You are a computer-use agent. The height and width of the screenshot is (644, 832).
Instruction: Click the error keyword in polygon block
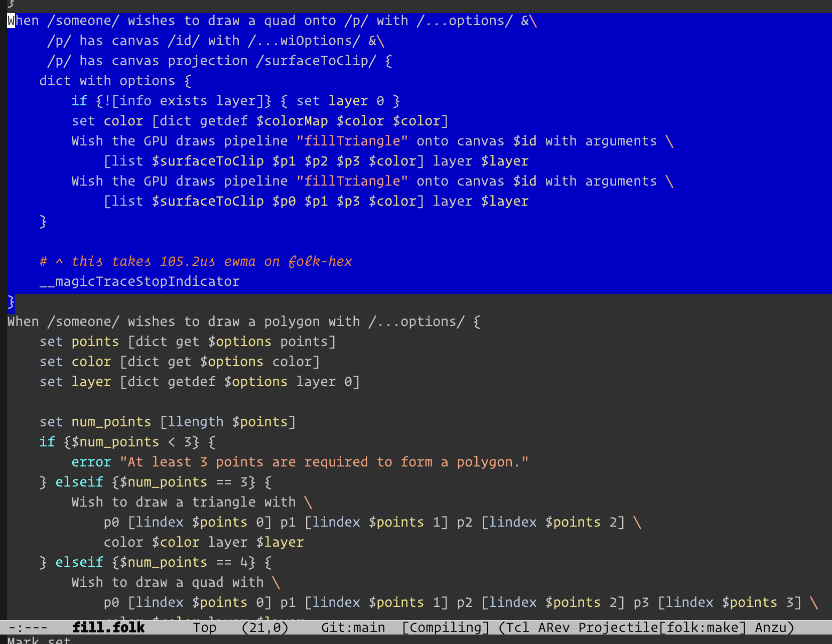pos(91,462)
